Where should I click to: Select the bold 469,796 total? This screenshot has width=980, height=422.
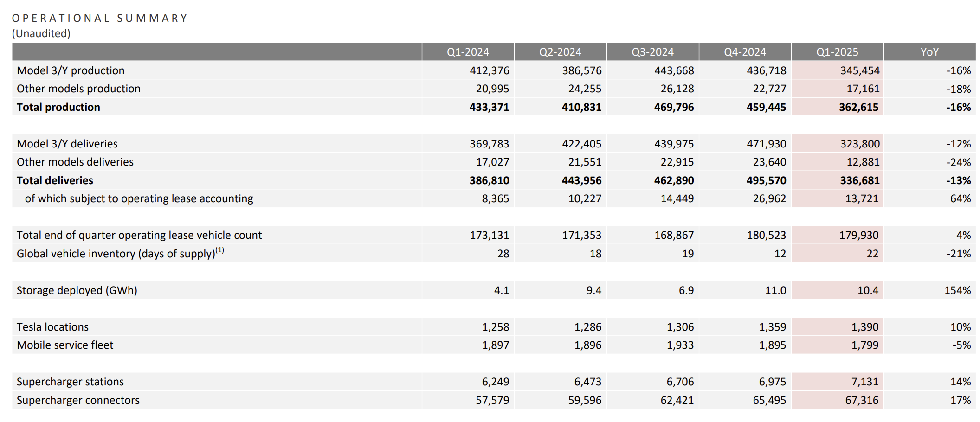pyautogui.click(x=674, y=107)
